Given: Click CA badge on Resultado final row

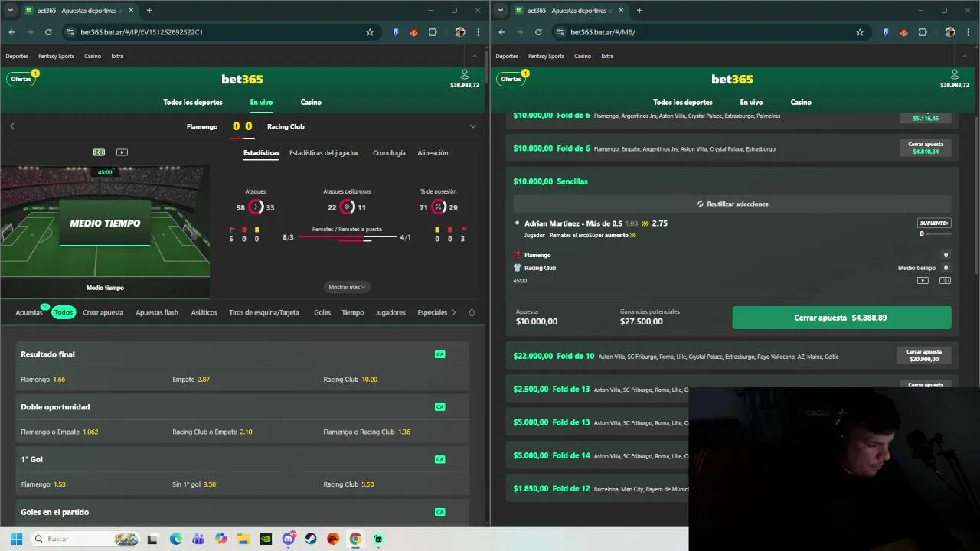Looking at the screenshot, I should pyautogui.click(x=439, y=354).
